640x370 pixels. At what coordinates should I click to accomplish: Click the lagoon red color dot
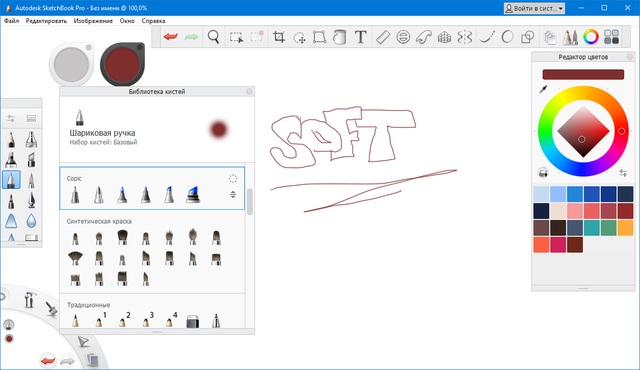9,339
